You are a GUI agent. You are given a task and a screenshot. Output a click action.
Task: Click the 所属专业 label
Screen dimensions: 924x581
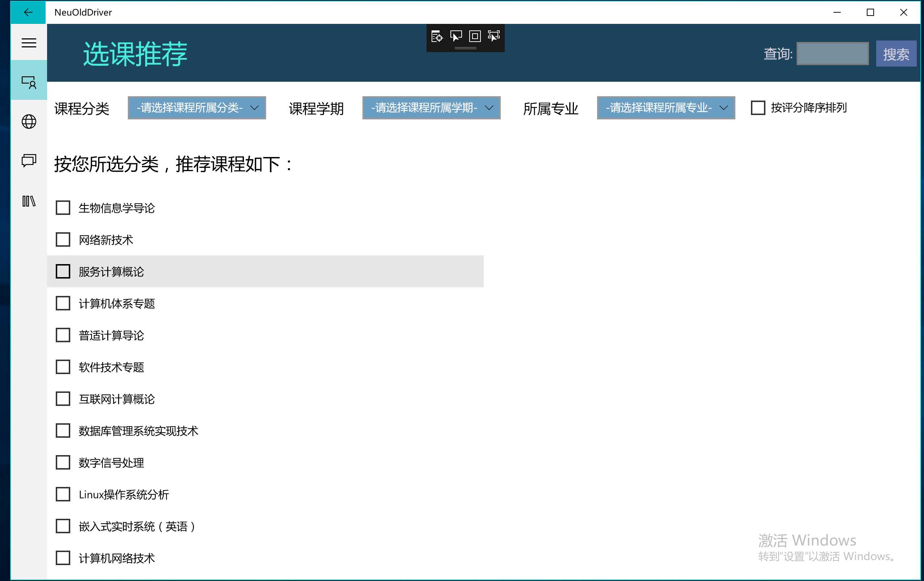(x=551, y=109)
